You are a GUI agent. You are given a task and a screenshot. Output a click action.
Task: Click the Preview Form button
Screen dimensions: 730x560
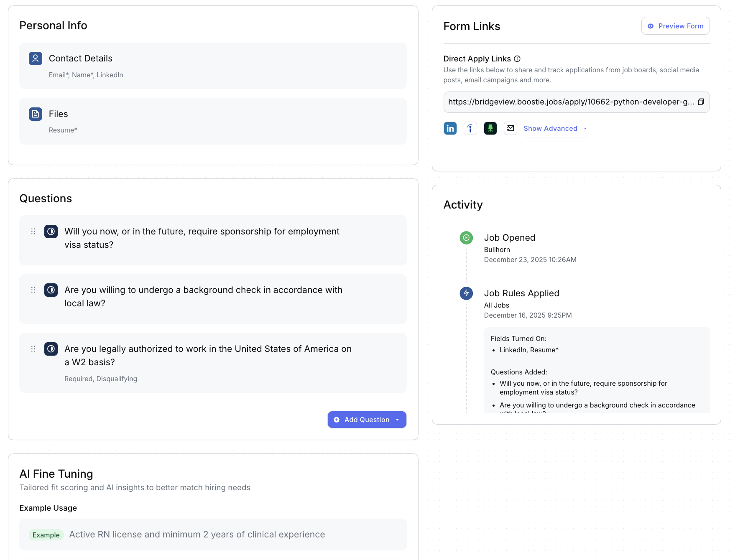pos(675,26)
